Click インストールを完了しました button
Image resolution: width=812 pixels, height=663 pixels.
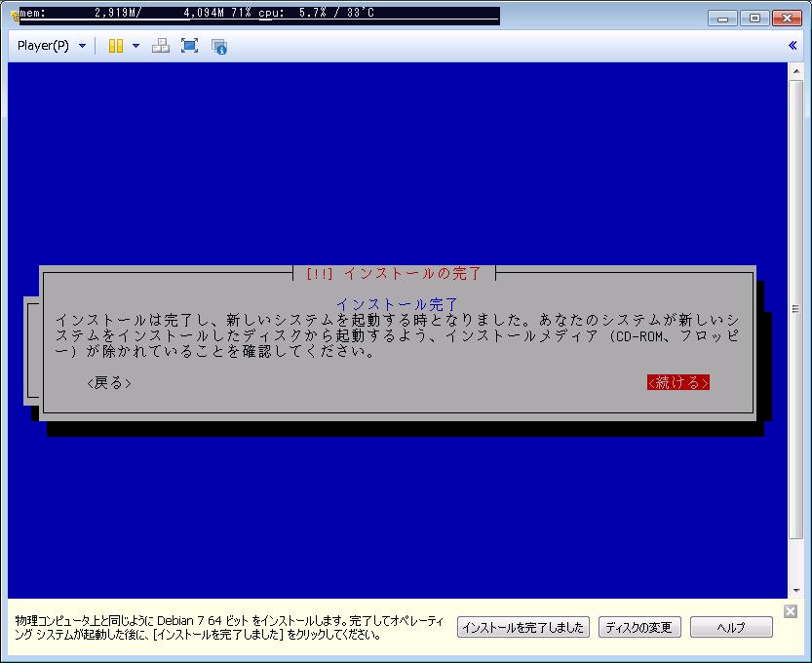pyautogui.click(x=523, y=627)
